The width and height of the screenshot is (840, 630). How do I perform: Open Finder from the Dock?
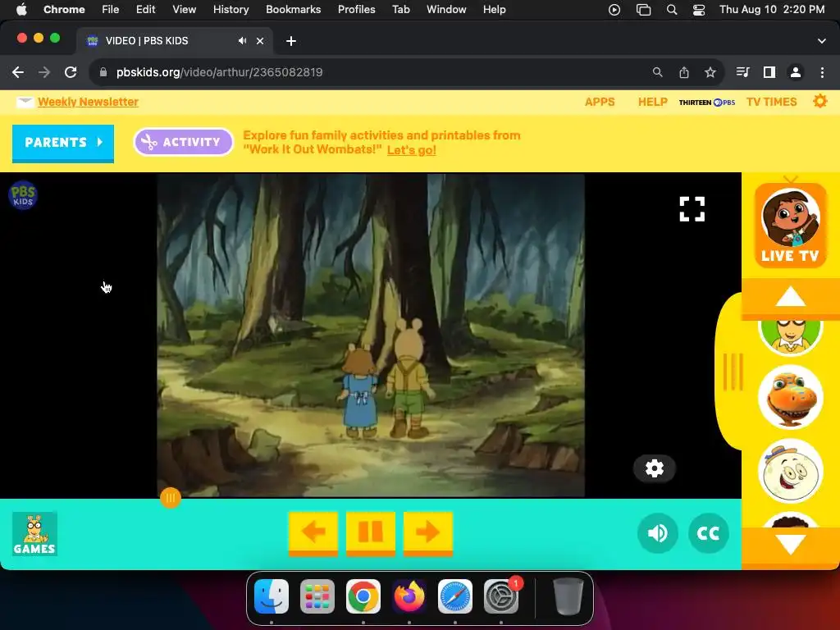[271, 596]
